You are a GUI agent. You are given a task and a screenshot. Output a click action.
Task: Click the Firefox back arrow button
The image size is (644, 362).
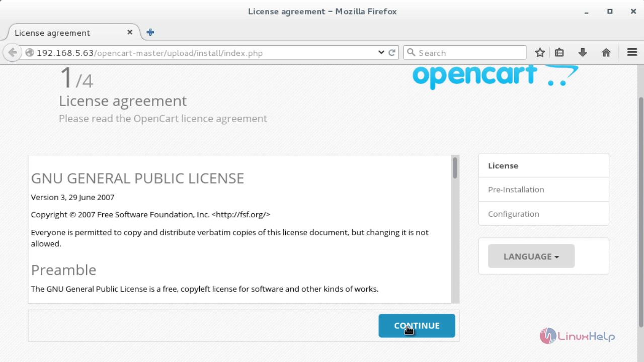[12, 52]
